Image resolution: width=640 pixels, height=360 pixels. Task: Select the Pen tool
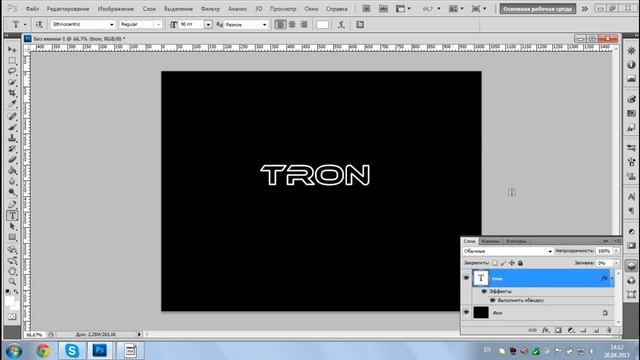tap(12, 204)
